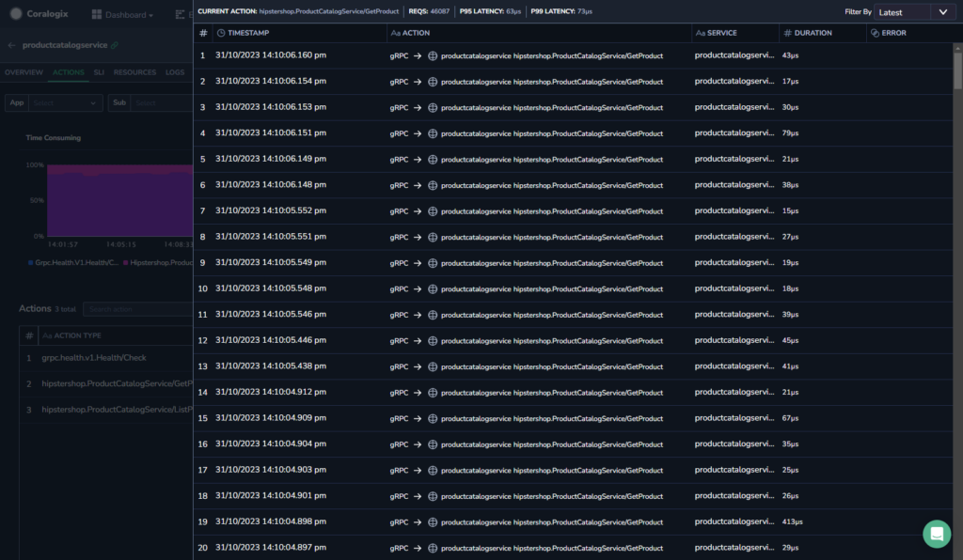Screen dimensions: 963x560
Task: Click the row number column header
Action: 203,33
